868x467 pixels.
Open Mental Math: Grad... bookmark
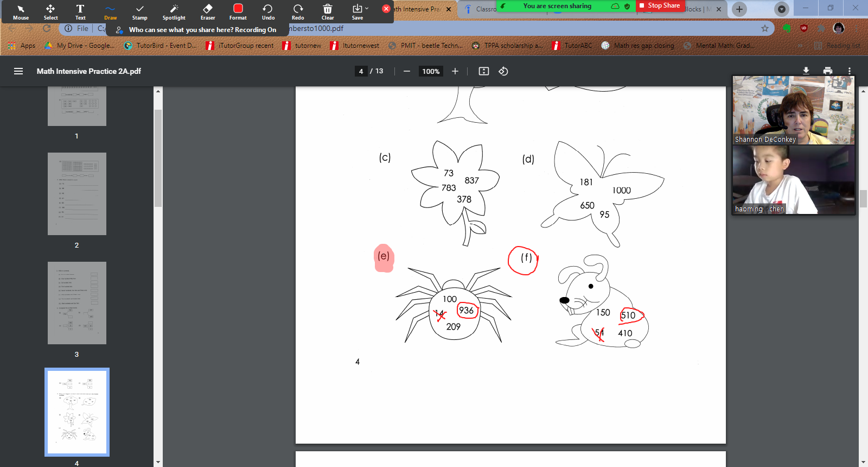[719, 46]
